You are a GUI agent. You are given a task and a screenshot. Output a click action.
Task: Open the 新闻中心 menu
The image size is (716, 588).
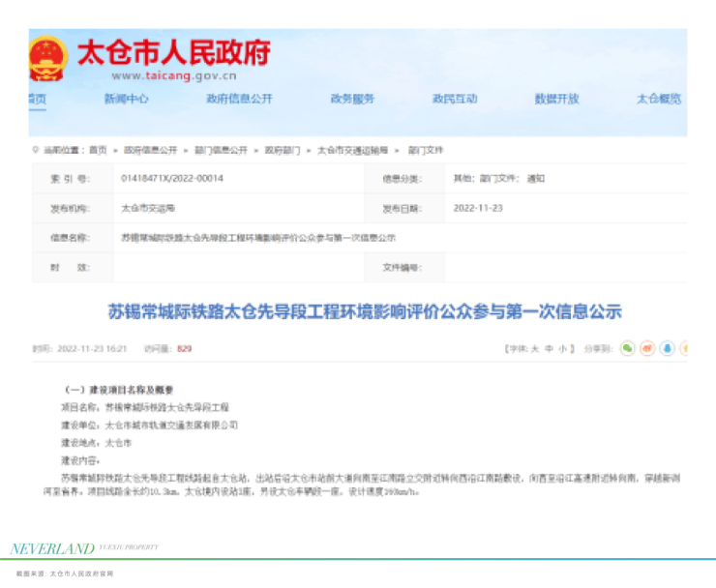pyautogui.click(x=127, y=99)
